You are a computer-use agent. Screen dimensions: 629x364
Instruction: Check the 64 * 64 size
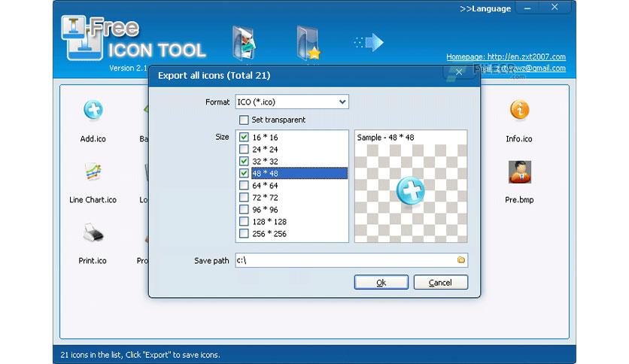tap(244, 185)
